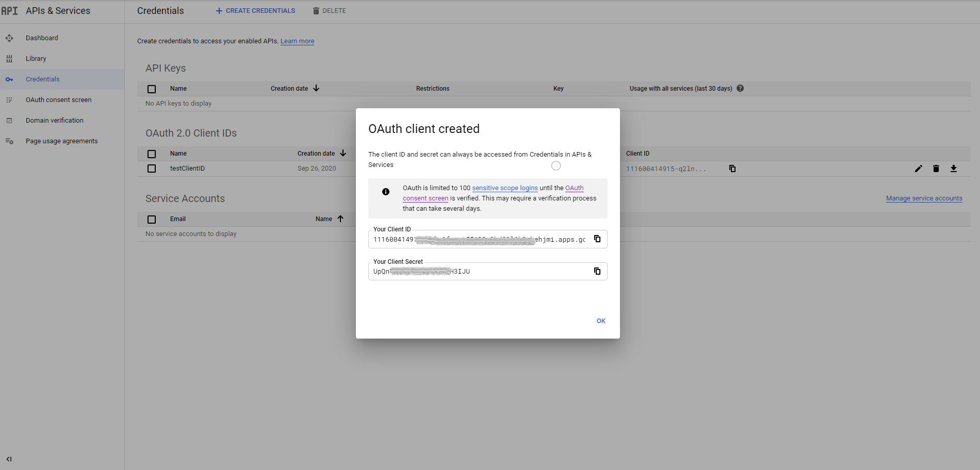Open the Dashboard page

pyautogui.click(x=42, y=38)
